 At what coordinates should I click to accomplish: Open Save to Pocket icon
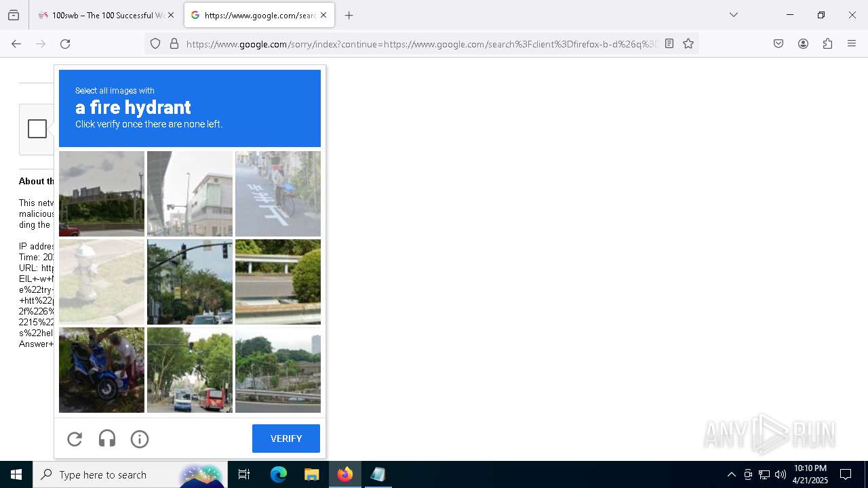tap(778, 43)
